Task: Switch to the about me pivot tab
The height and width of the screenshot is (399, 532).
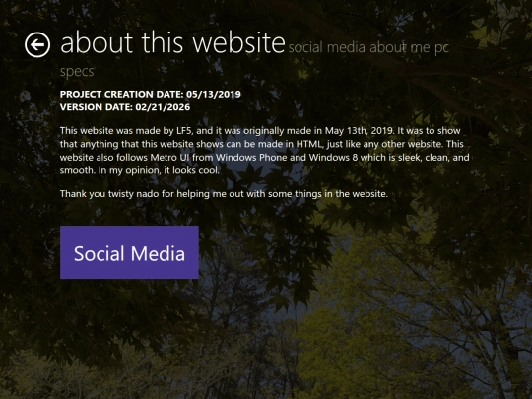Action: [401, 47]
